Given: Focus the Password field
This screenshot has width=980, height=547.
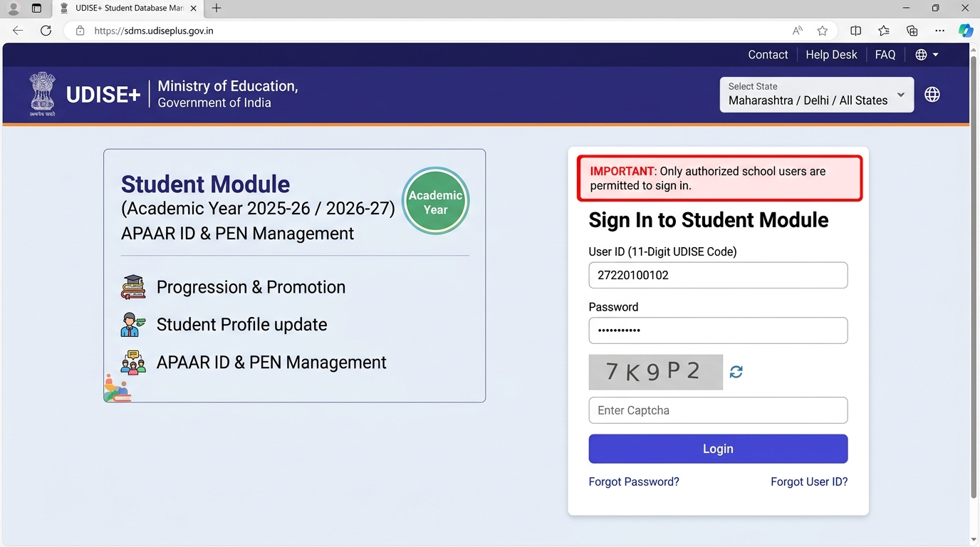Looking at the screenshot, I should coord(718,330).
